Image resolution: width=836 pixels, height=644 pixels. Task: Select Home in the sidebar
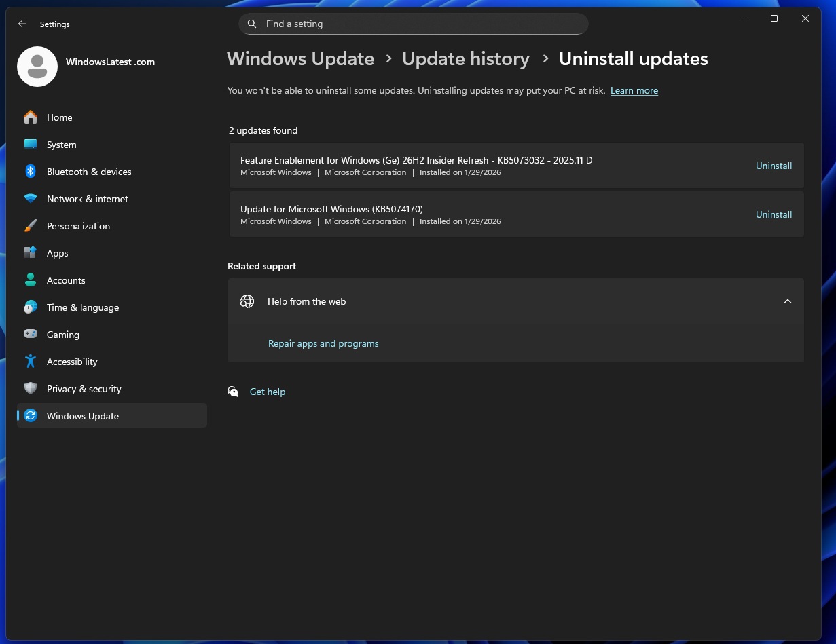pyautogui.click(x=59, y=117)
